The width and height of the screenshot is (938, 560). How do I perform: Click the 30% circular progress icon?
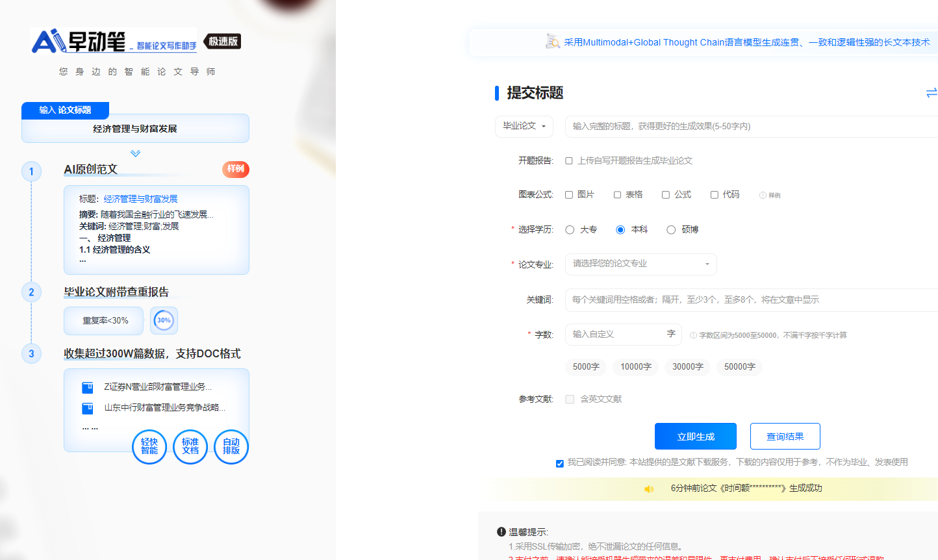pyautogui.click(x=164, y=320)
